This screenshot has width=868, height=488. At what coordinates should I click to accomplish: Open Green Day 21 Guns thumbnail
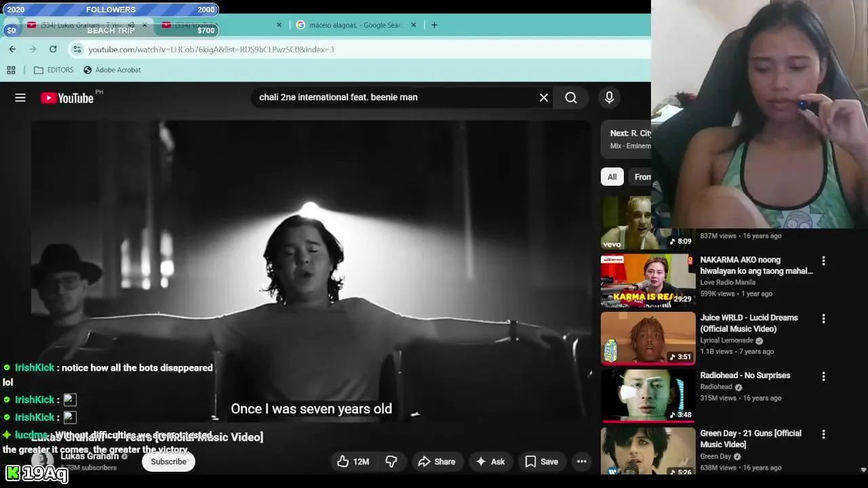(648, 451)
